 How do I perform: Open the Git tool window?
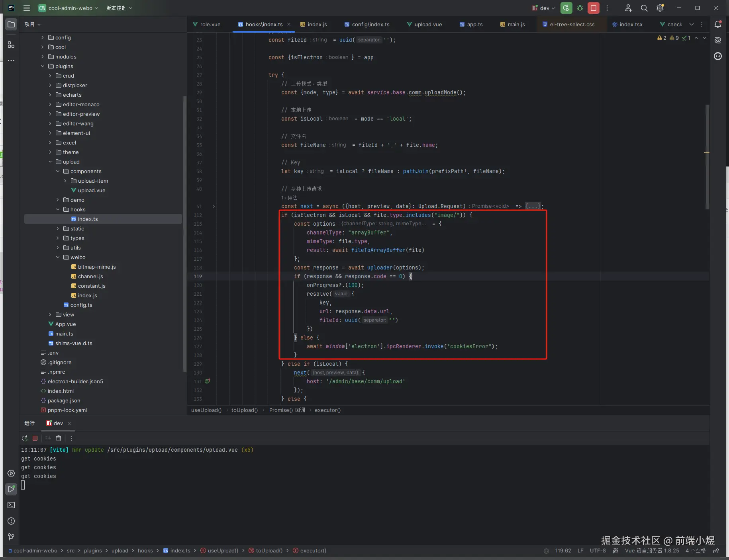(x=11, y=537)
